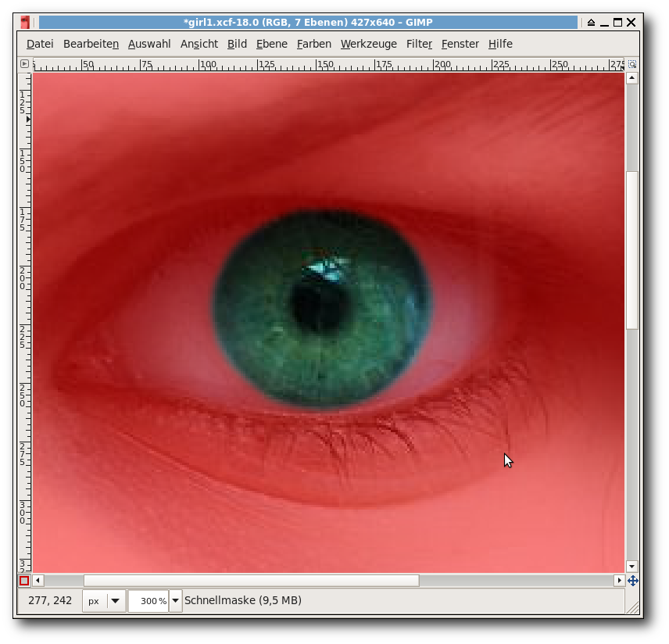Image resolution: width=669 pixels, height=644 pixels.
Task: Click the navigation cross icon at bottom right
Action: (x=632, y=581)
